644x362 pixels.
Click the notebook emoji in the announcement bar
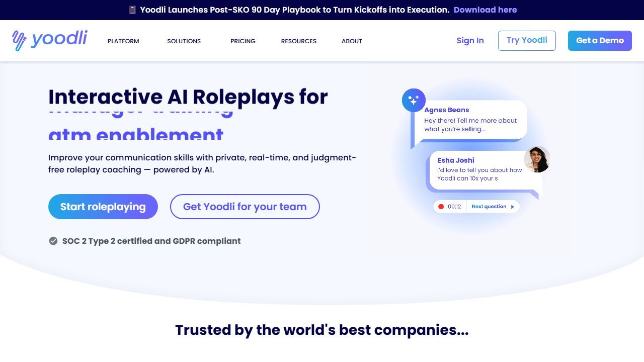pos(132,10)
